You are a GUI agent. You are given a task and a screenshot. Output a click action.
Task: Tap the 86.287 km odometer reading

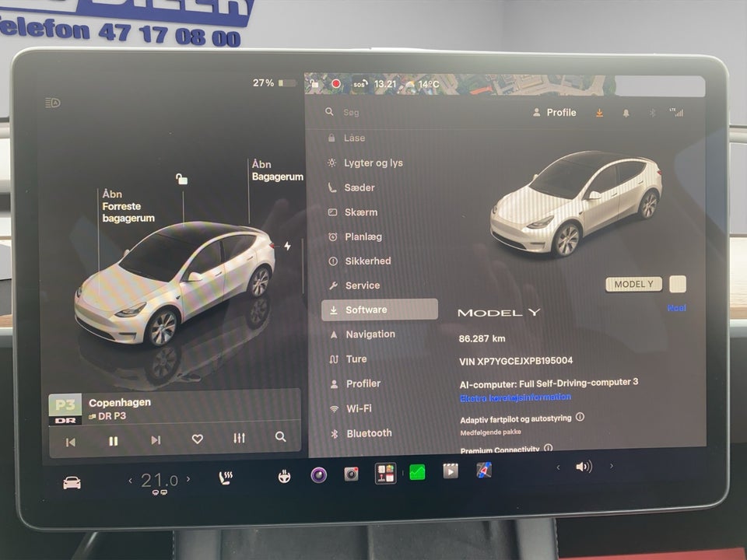[x=482, y=338]
